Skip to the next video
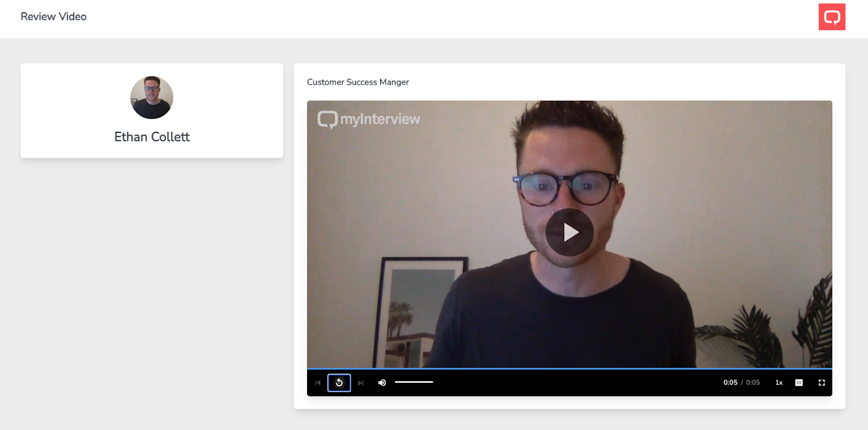The image size is (868, 430). [361, 383]
